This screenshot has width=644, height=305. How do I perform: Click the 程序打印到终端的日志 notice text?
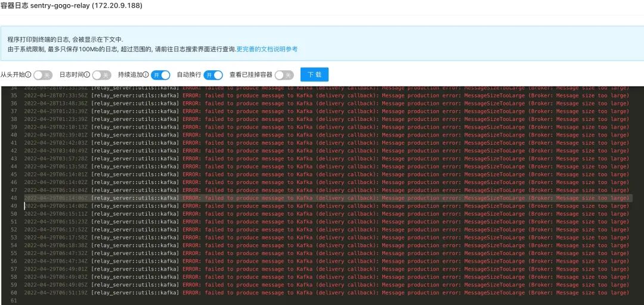[66, 39]
